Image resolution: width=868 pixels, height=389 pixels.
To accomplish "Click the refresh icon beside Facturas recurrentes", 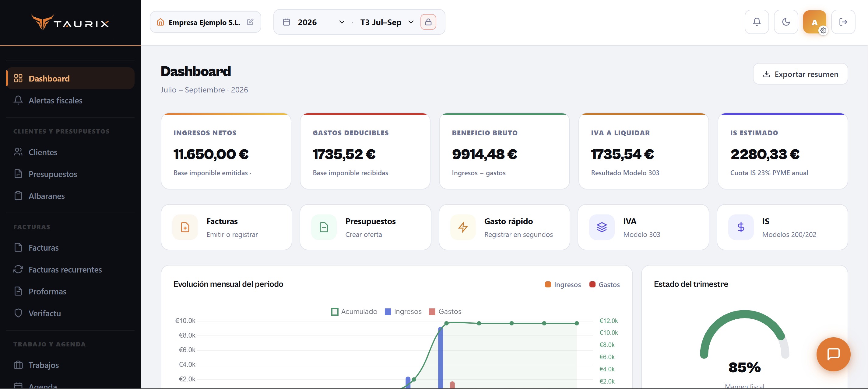I will [18, 269].
